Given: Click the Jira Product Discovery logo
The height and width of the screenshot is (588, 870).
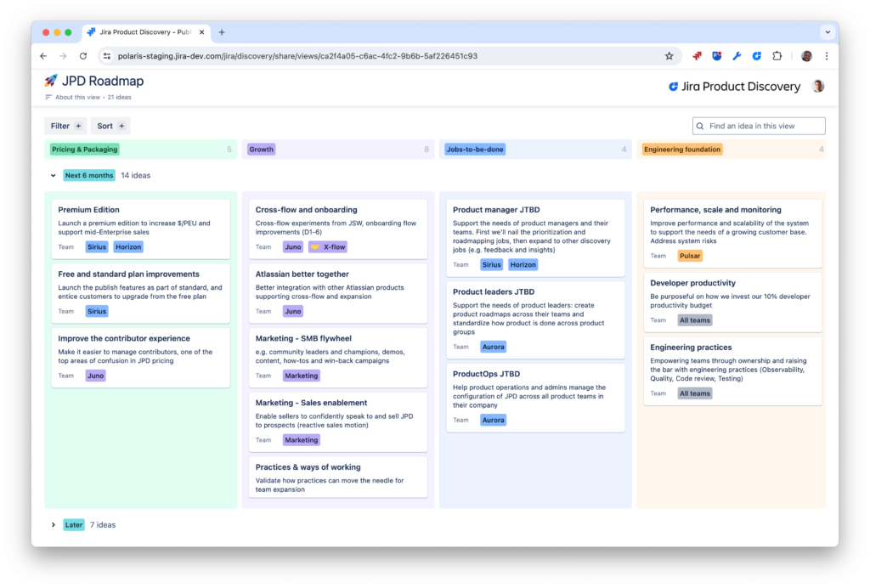Looking at the screenshot, I should (x=735, y=87).
